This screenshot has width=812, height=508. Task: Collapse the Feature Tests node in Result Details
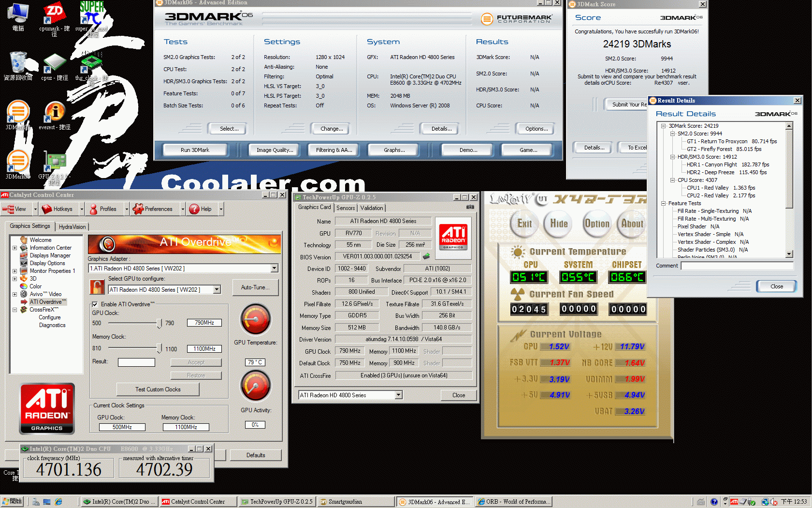(664, 203)
